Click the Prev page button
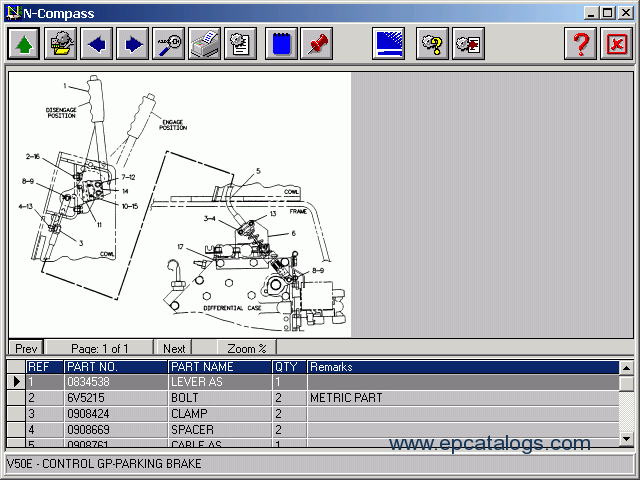Screen dimensions: 640x480 click(x=26, y=348)
